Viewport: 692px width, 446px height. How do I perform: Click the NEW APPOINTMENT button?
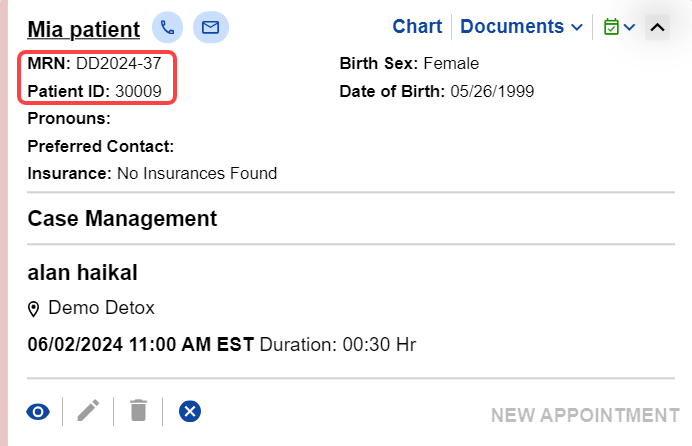pos(585,415)
